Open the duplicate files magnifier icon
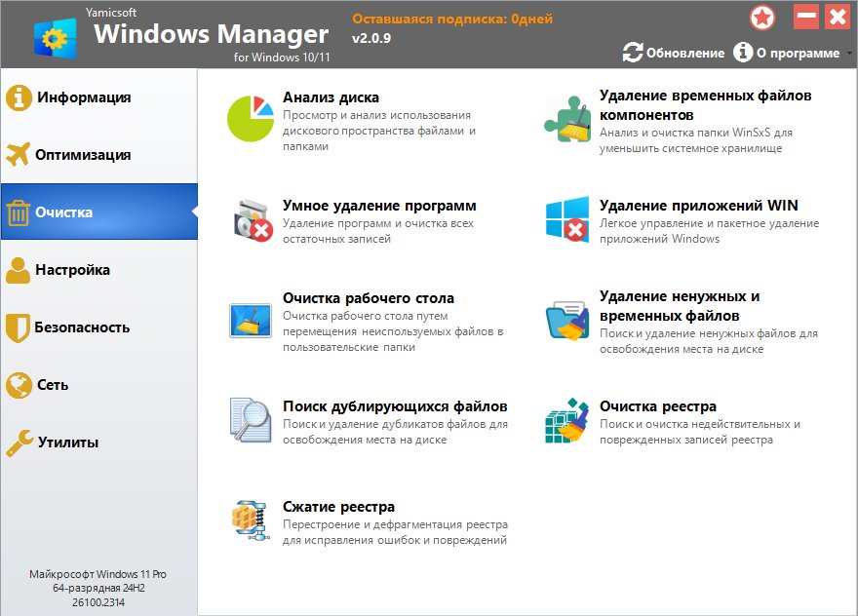The height and width of the screenshot is (616, 858). pyautogui.click(x=251, y=420)
